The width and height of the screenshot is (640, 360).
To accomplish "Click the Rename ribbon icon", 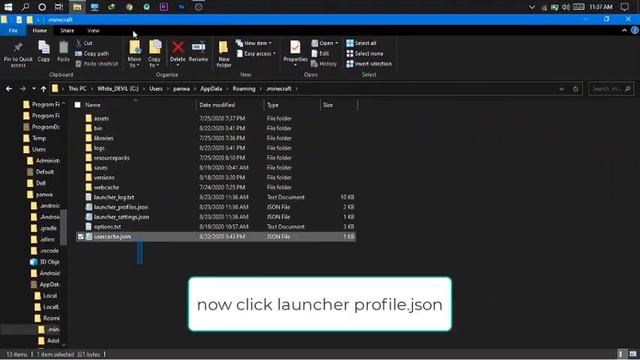I will coord(198,47).
